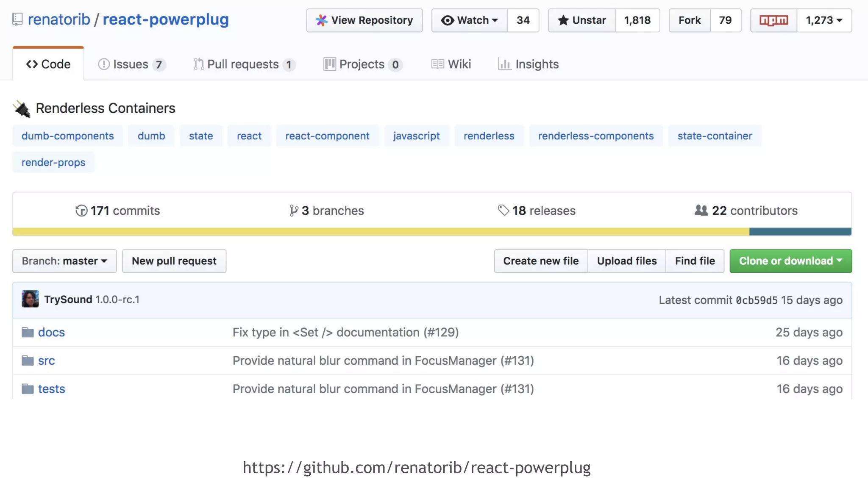
Task: Click the Pull requests merge icon
Action: 199,64
